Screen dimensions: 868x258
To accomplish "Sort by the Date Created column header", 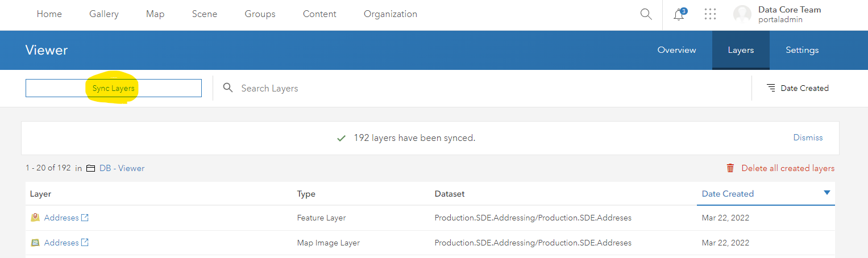I will (x=728, y=194).
